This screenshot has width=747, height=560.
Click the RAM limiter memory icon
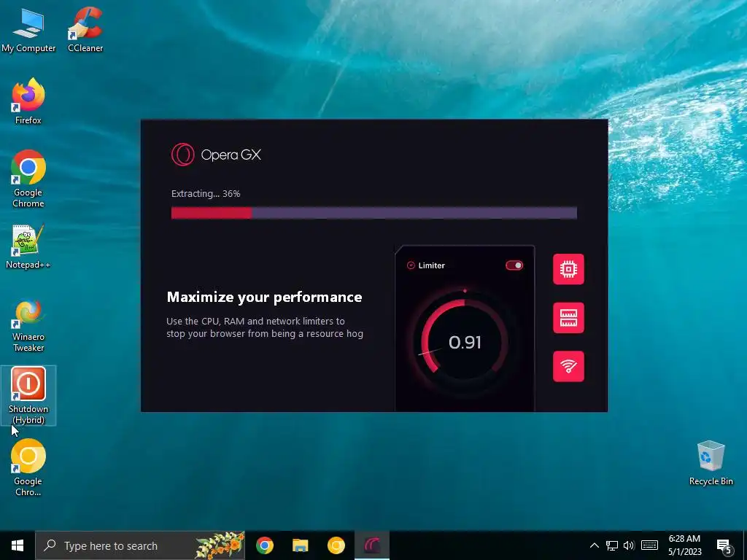click(x=568, y=318)
